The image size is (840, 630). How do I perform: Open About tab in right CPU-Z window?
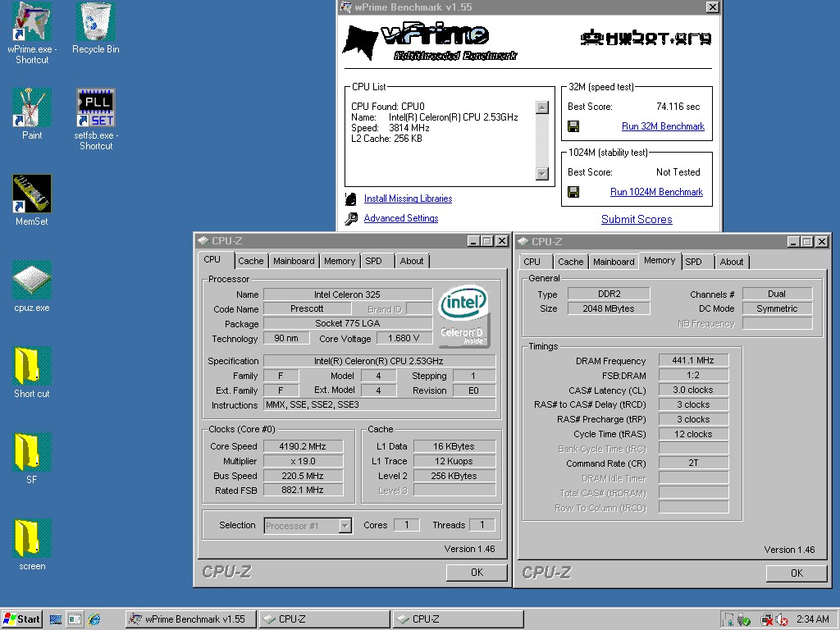[x=731, y=262]
